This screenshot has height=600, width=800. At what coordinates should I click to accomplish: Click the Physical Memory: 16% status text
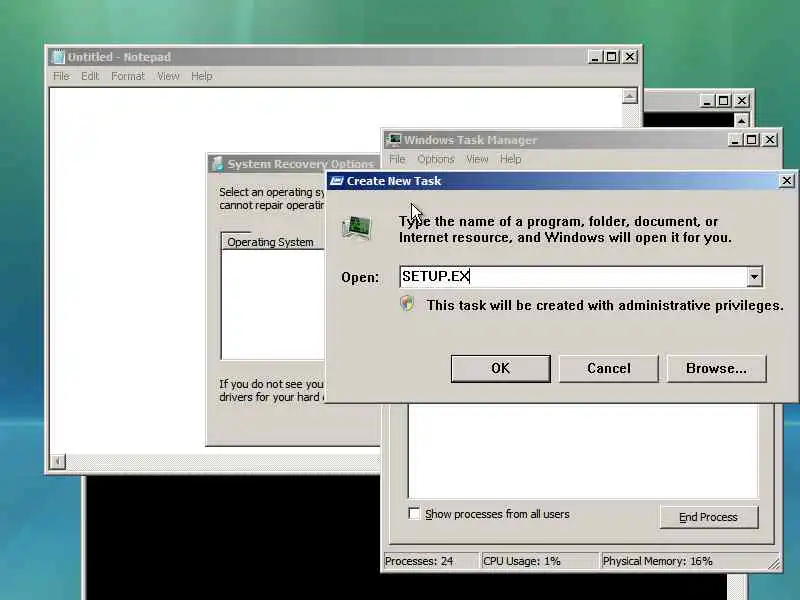pos(657,561)
